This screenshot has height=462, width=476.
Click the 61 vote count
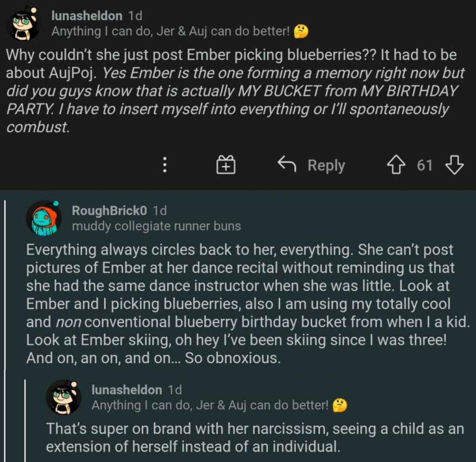coord(424,165)
